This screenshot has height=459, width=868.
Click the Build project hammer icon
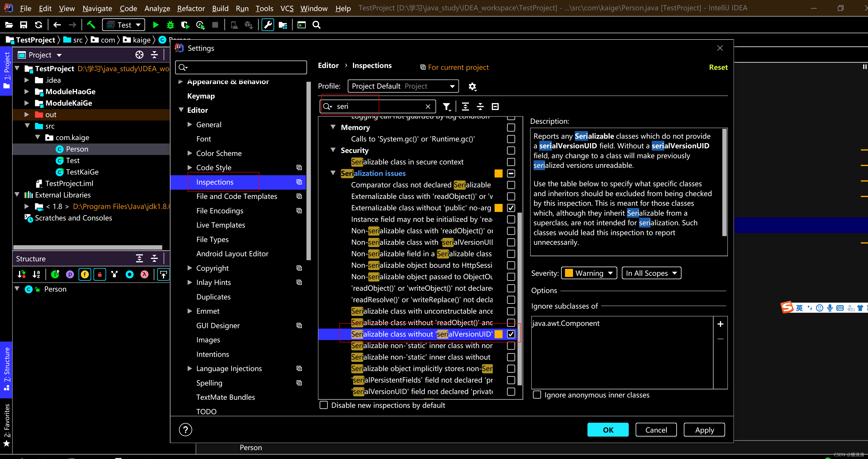point(91,25)
